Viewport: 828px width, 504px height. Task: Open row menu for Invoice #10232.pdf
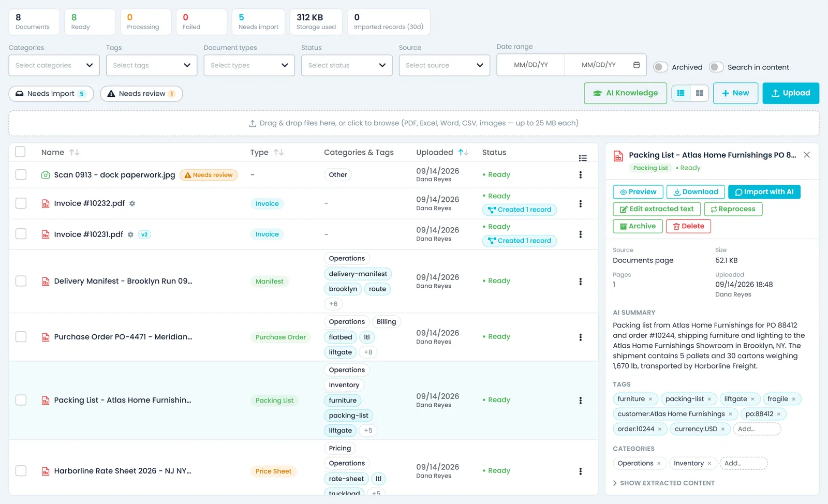(x=581, y=203)
